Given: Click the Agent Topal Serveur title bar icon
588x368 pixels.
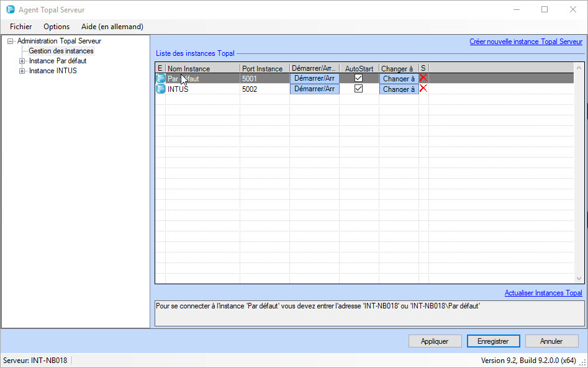Looking at the screenshot, I should [11, 10].
